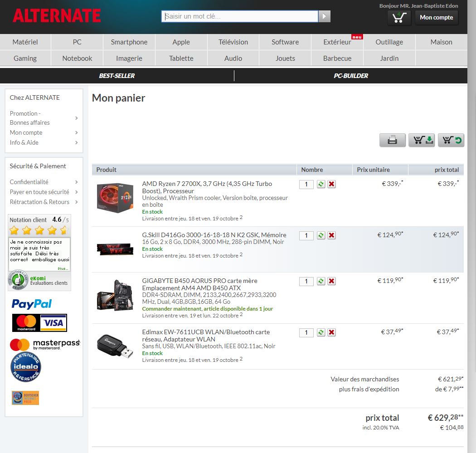Image resolution: width=476 pixels, height=453 pixels.
Task: Click the Plus... link in review
Action: click(x=63, y=269)
